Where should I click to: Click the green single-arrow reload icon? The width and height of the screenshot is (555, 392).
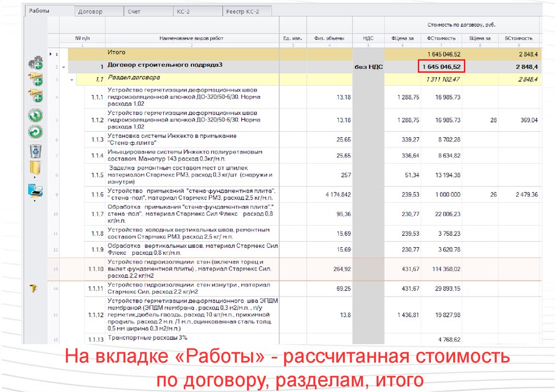pyautogui.click(x=36, y=131)
